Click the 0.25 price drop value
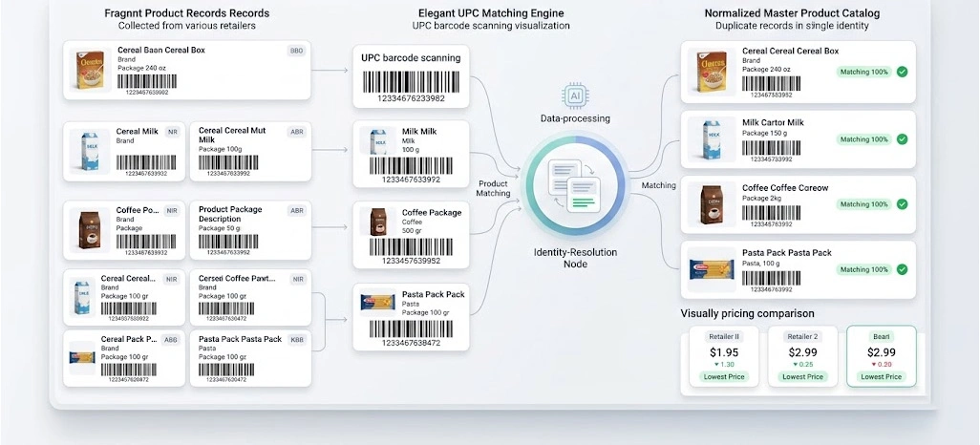The width and height of the screenshot is (980, 445). (805, 365)
